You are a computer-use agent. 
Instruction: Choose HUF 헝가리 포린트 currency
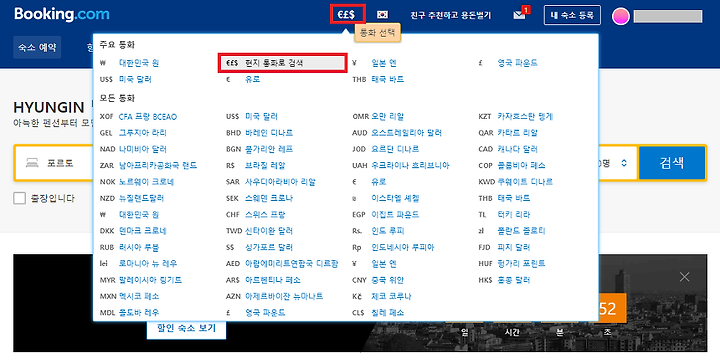512,263
